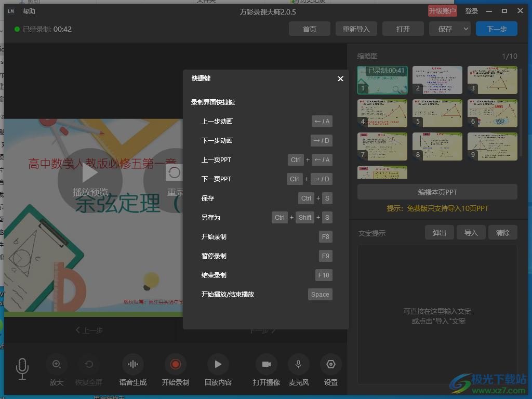Click 编辑本页PPT edit slide button
Screen dimensions: 532x399
pos(437,192)
